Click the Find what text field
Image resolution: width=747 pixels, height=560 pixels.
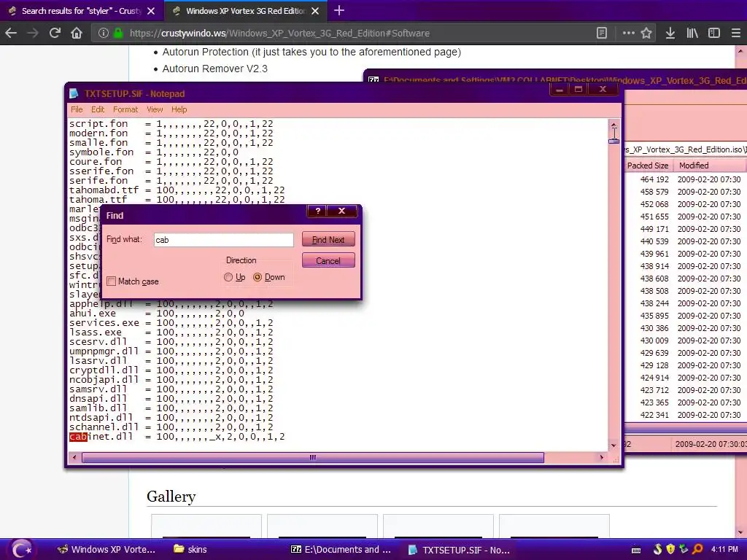(x=223, y=240)
